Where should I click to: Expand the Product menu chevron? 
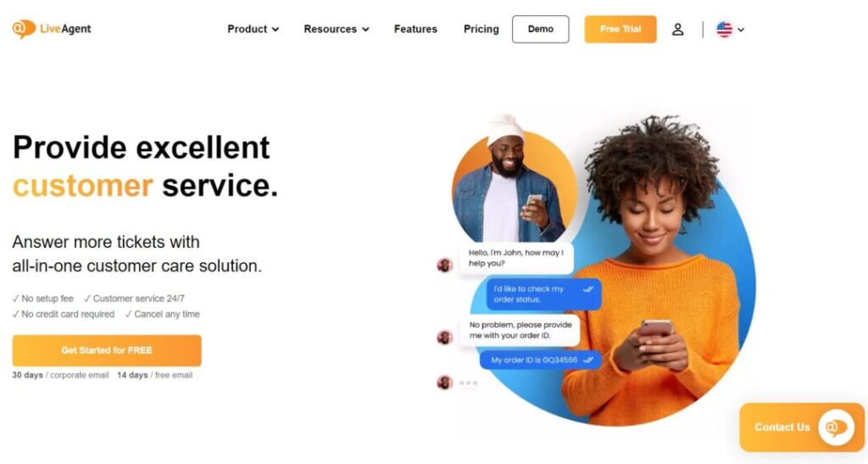pyautogui.click(x=275, y=30)
